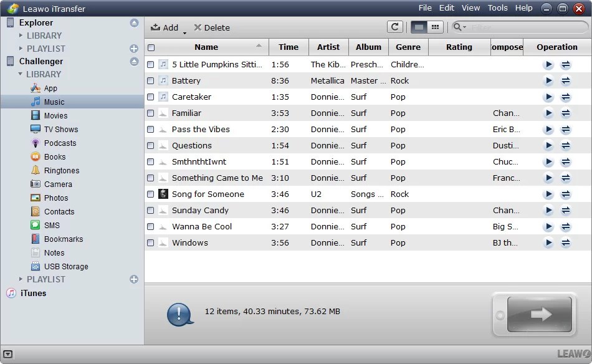Check the checkbox next to Battery
Screen dimensions: 592x364
pyautogui.click(x=150, y=80)
